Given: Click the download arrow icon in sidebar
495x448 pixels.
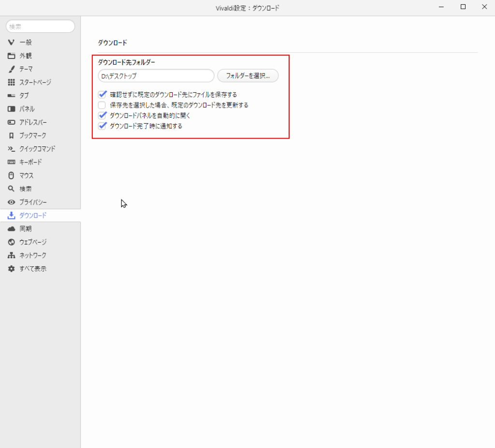Looking at the screenshot, I should [12, 216].
